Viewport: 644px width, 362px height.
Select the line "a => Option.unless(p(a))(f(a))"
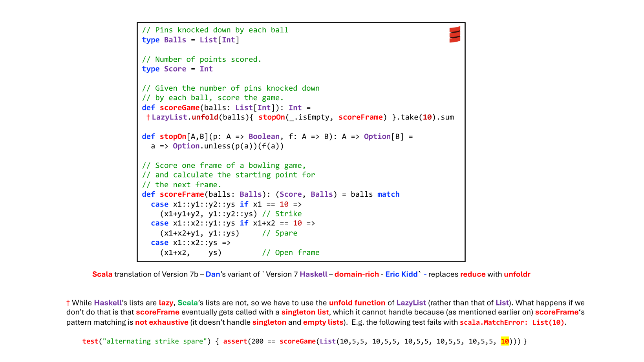[x=217, y=146]
